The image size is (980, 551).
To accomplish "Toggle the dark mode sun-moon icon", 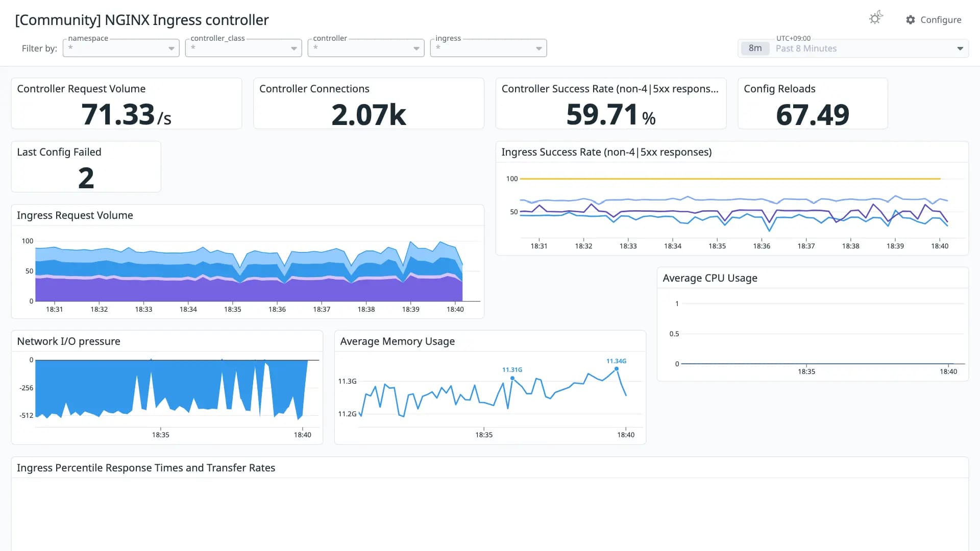I will click(x=876, y=18).
